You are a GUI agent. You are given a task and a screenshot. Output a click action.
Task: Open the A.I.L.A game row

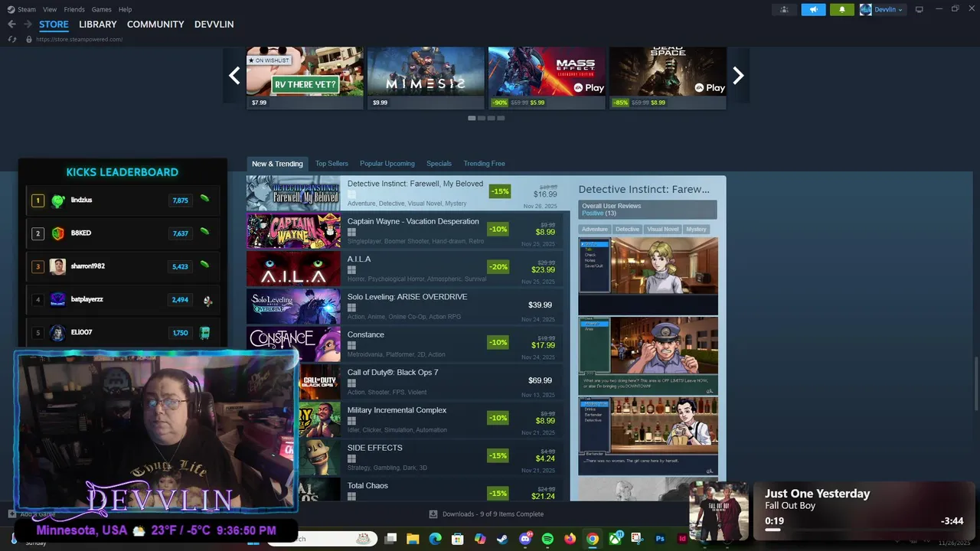pyautogui.click(x=405, y=268)
